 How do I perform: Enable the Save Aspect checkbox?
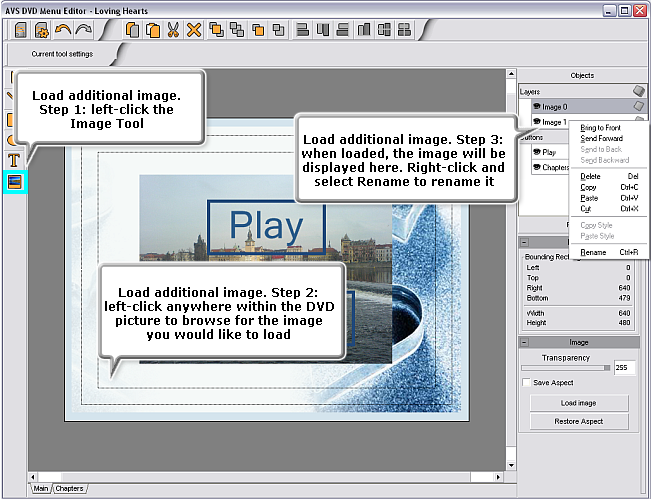[x=526, y=382]
